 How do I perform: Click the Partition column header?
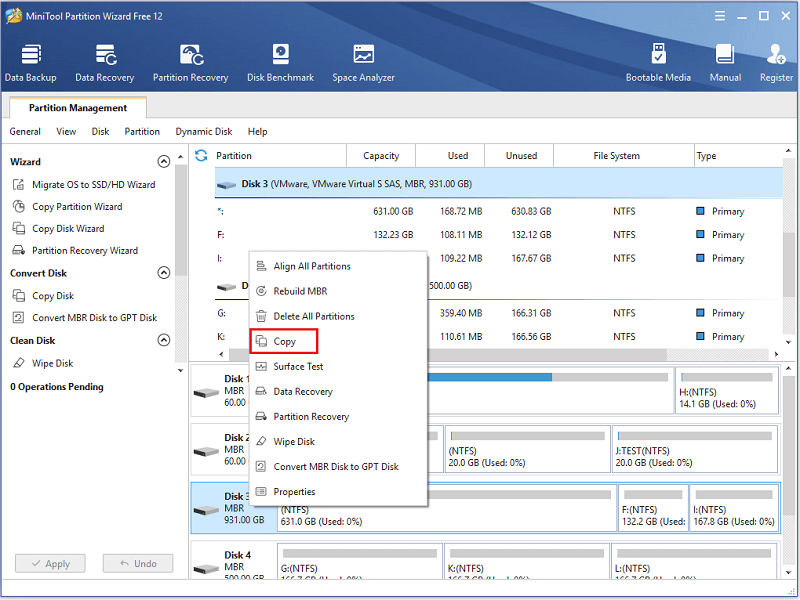click(x=279, y=156)
